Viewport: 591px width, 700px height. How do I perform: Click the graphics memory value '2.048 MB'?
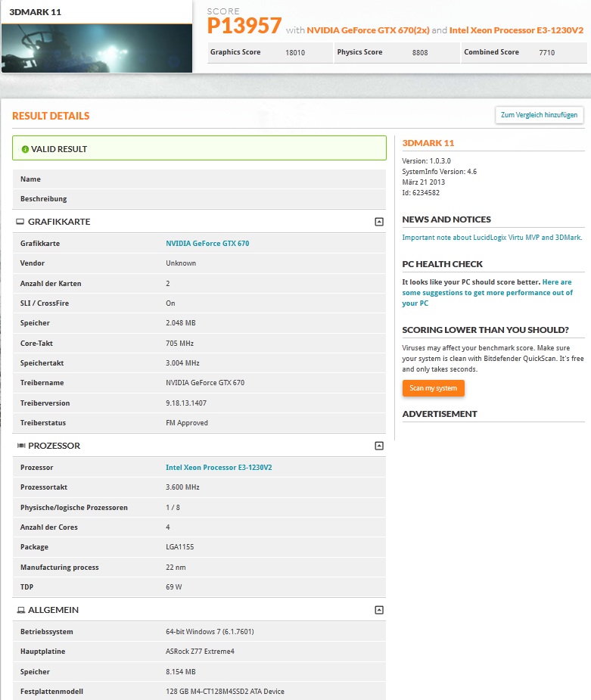(181, 323)
